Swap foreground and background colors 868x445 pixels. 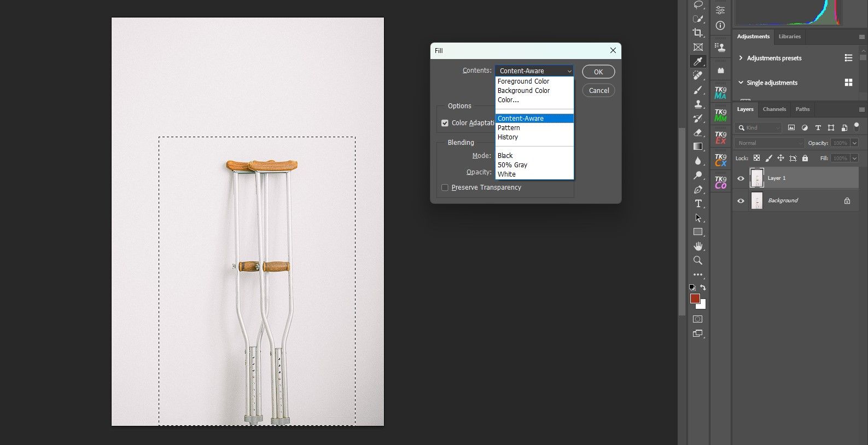703,287
